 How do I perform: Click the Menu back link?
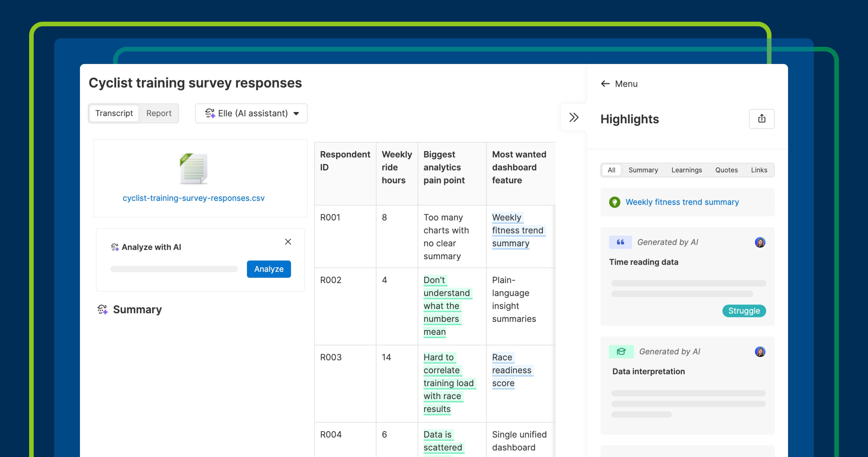[x=619, y=84]
